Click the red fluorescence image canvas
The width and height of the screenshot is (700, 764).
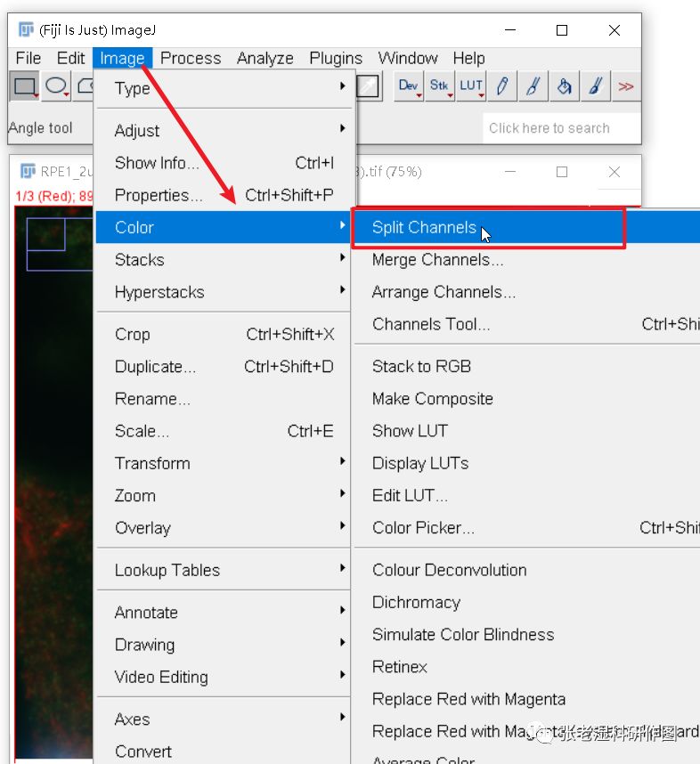53,483
